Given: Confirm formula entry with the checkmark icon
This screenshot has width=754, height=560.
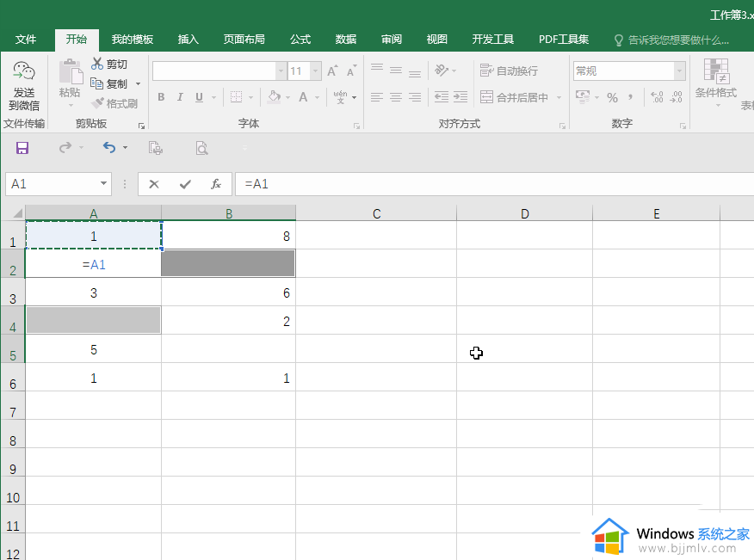Looking at the screenshot, I should tap(185, 184).
